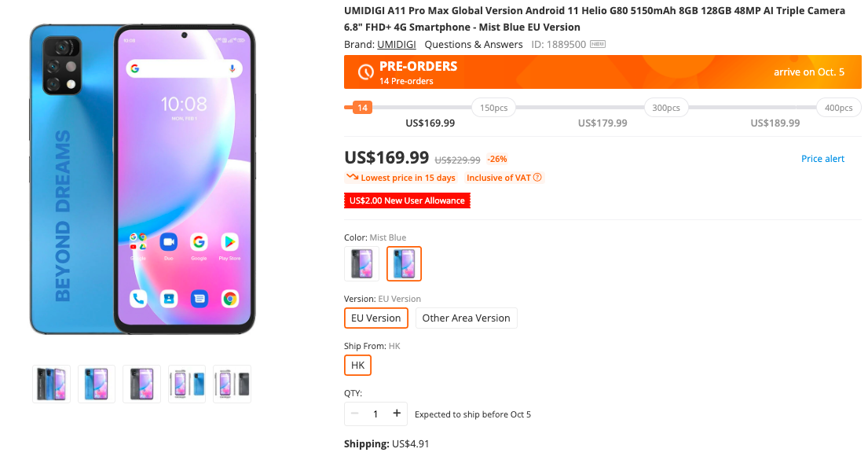This screenshot has width=868, height=456.
Task: Open the UMIDIGI brand link
Action: pyautogui.click(x=397, y=45)
